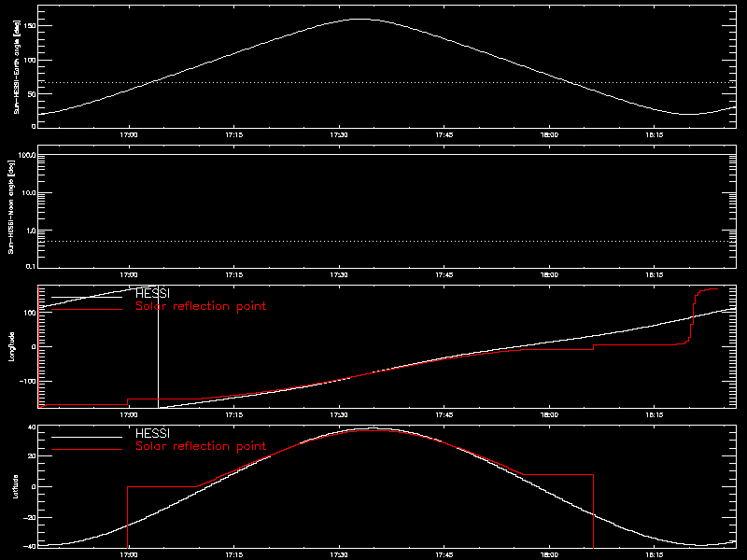Viewport: 747px width, 560px height.
Task: Click the -20 tick label on Latitude plot
Action: click(x=30, y=517)
